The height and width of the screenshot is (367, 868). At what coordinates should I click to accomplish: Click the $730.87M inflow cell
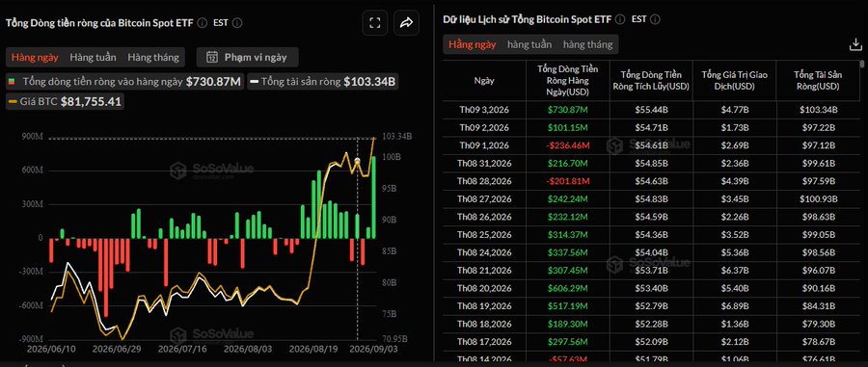568,110
